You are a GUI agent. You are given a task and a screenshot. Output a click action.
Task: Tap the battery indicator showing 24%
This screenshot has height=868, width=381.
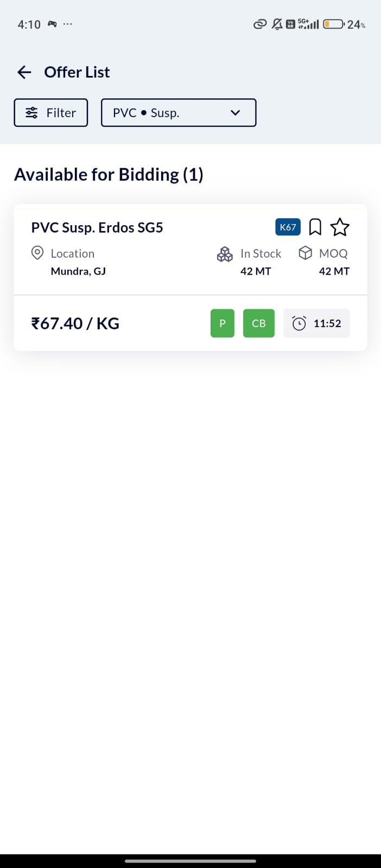click(332, 24)
